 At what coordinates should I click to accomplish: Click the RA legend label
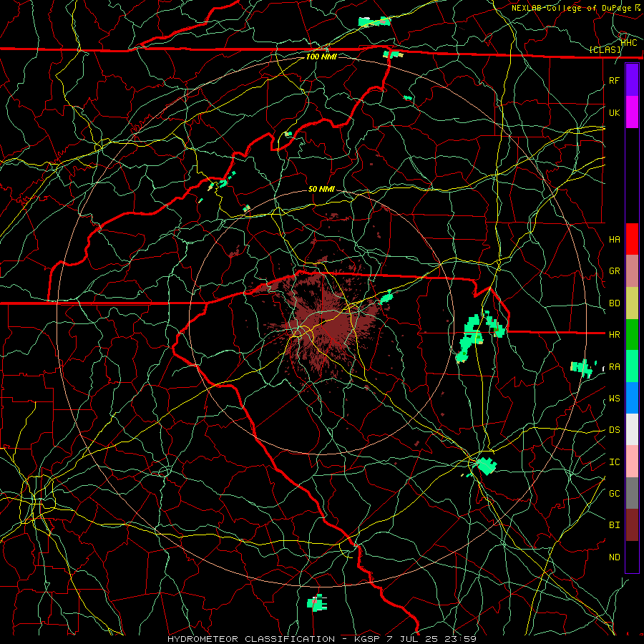click(615, 367)
